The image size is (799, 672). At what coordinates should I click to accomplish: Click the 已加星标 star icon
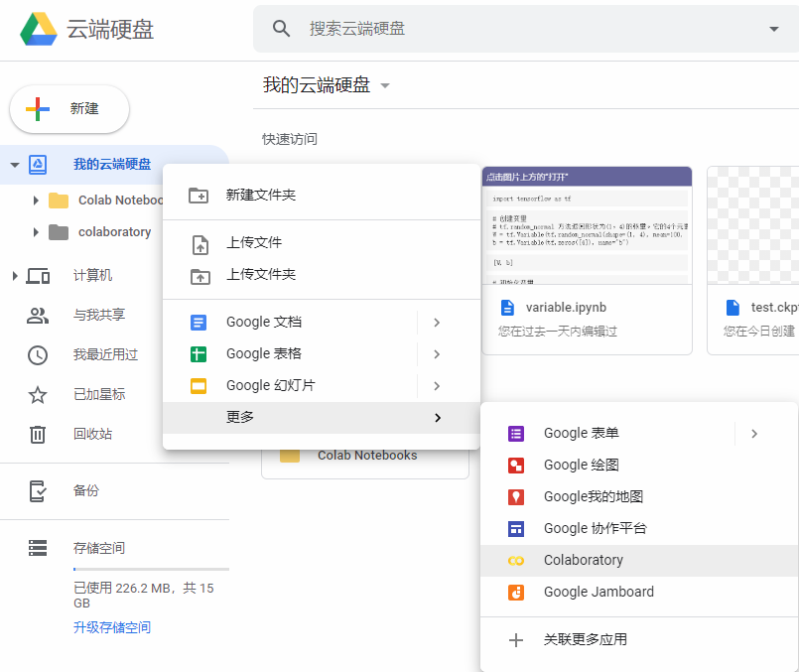pos(38,395)
